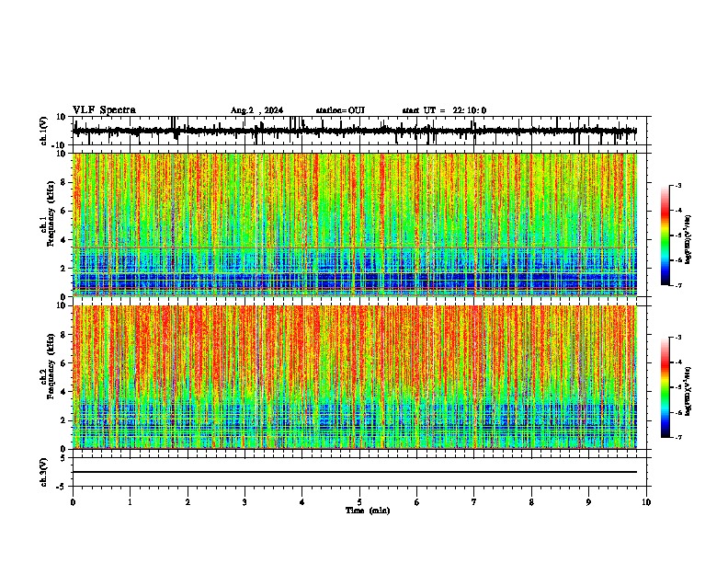
Task: Click the 'Time (min)' axis label
Action: coord(368,511)
